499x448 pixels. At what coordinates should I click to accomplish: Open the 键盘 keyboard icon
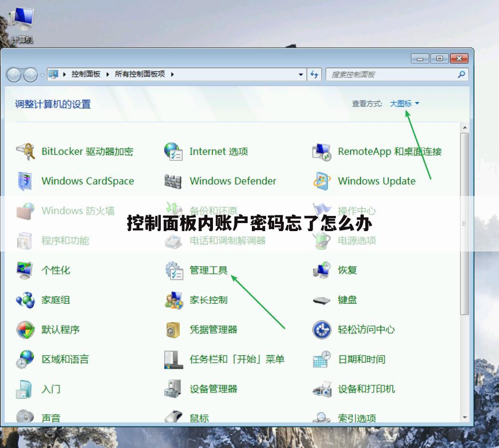[322, 300]
